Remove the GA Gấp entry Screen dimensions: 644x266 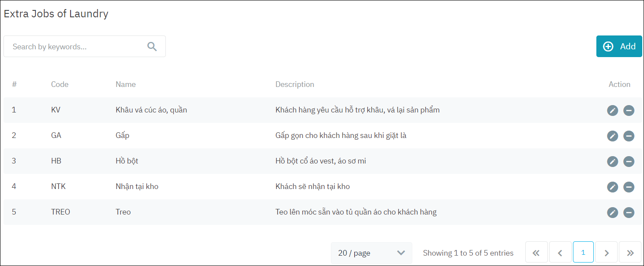629,136
